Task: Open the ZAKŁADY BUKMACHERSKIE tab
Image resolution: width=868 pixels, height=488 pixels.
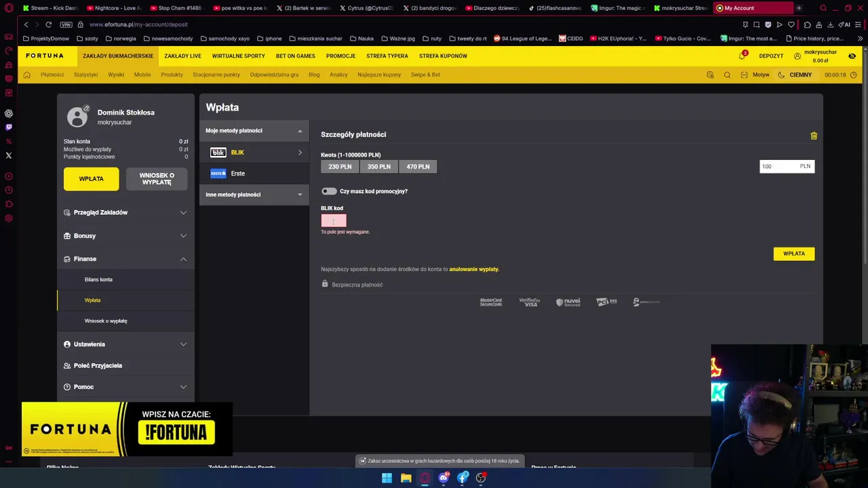Action: (x=118, y=56)
